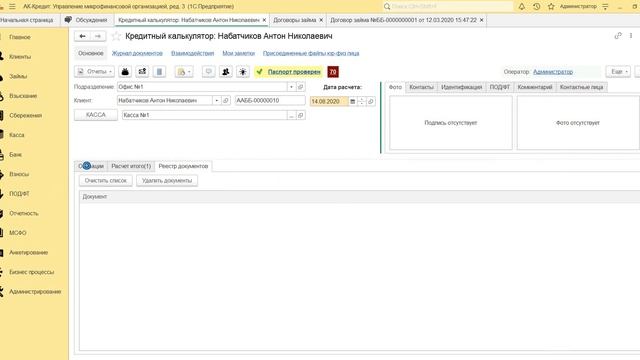
Task: Click the open icon beside the date field
Action: coord(371,101)
